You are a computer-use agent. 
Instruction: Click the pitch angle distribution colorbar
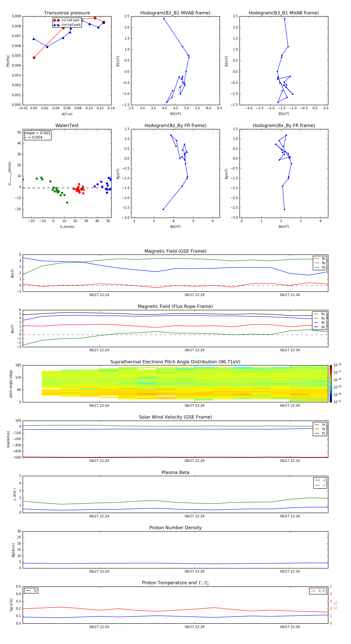pos(331,383)
